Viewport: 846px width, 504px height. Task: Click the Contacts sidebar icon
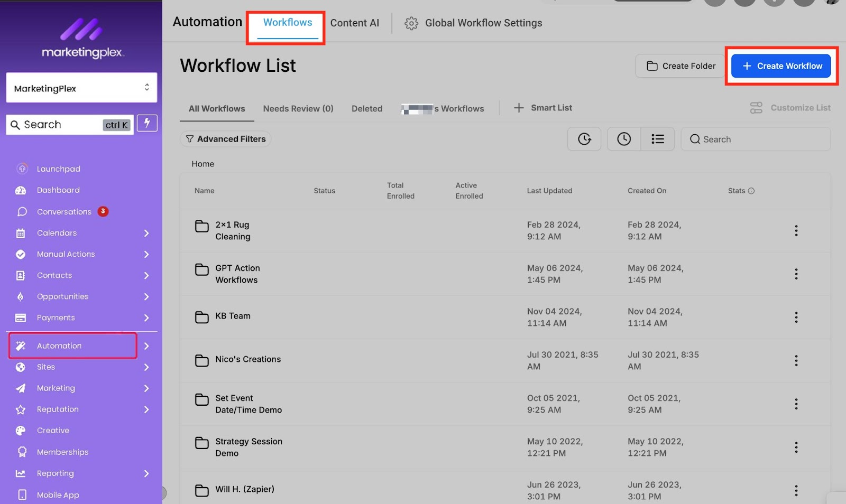pyautogui.click(x=21, y=275)
